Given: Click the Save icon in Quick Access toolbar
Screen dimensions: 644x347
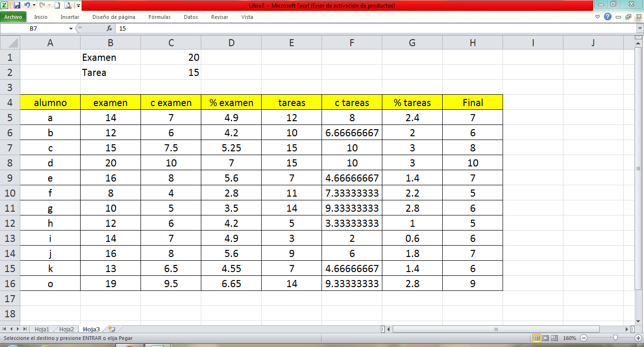Looking at the screenshot, I should tap(17, 5).
